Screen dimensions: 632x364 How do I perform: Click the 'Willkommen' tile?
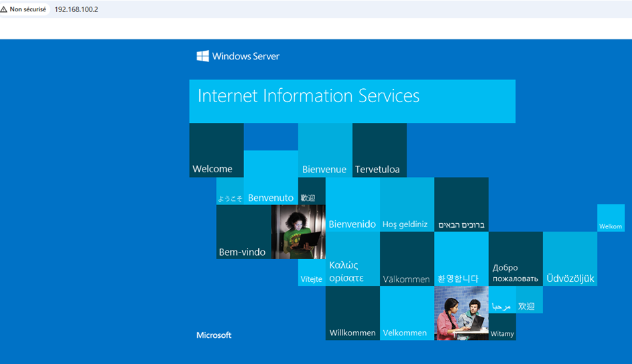(x=352, y=313)
